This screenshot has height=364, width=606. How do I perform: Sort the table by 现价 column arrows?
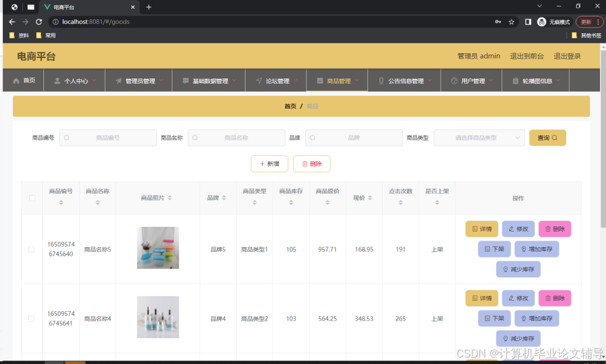pyautogui.click(x=370, y=198)
